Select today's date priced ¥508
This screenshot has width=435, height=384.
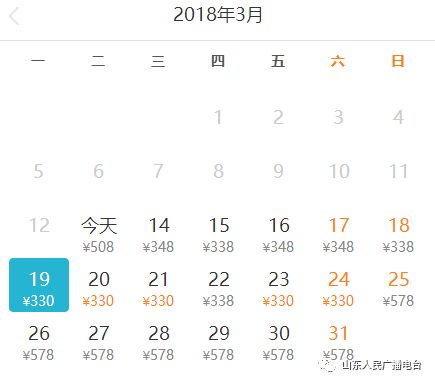tap(99, 235)
